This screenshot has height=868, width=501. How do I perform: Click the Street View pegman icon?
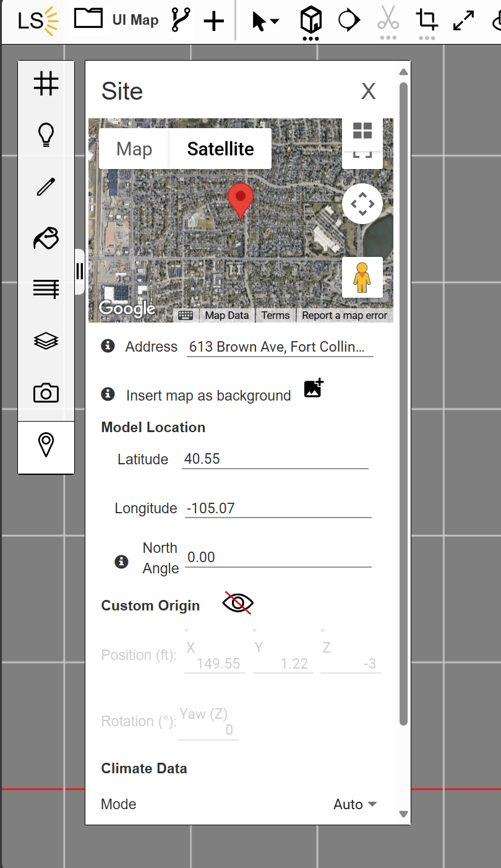tap(362, 277)
